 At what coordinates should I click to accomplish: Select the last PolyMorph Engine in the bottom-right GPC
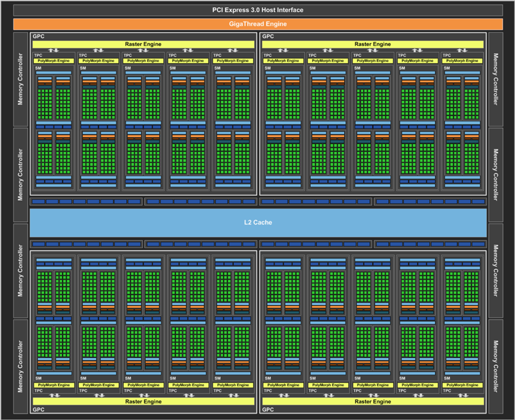point(462,385)
